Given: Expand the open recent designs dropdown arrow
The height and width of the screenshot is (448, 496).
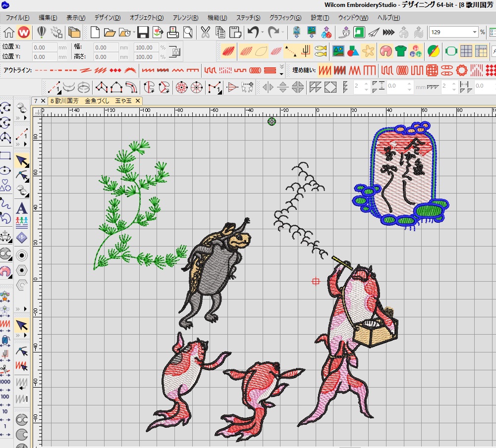Looking at the screenshot, I should click(x=134, y=32).
